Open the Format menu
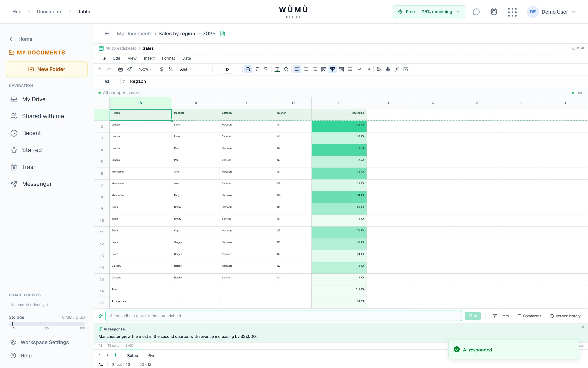The height and width of the screenshot is (368, 588). [x=168, y=58]
